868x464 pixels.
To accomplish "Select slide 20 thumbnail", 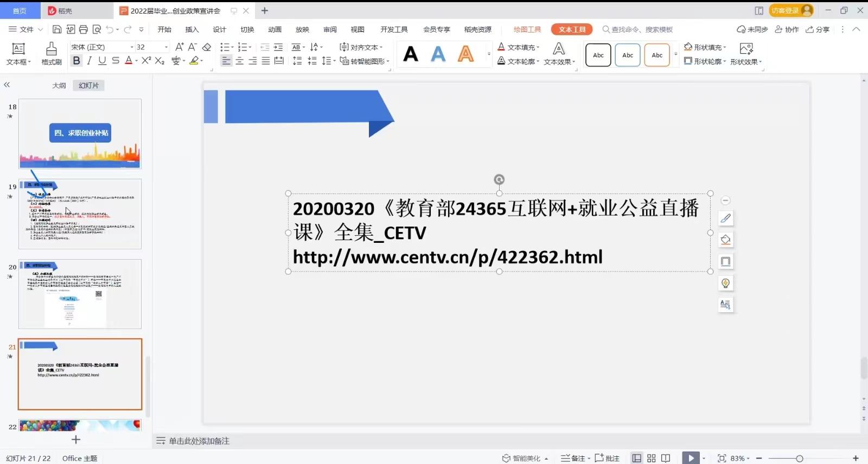I will [80, 294].
